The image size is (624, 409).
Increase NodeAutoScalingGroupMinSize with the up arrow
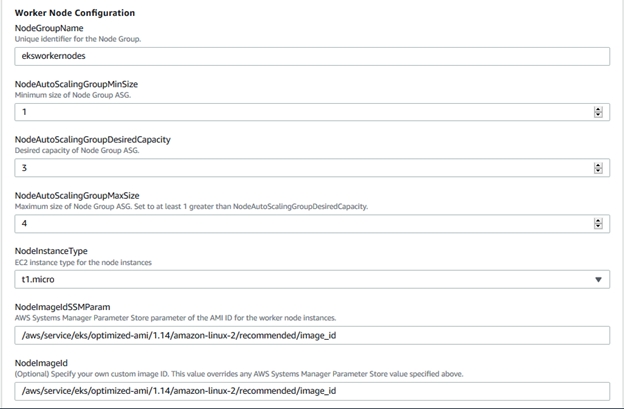click(598, 110)
